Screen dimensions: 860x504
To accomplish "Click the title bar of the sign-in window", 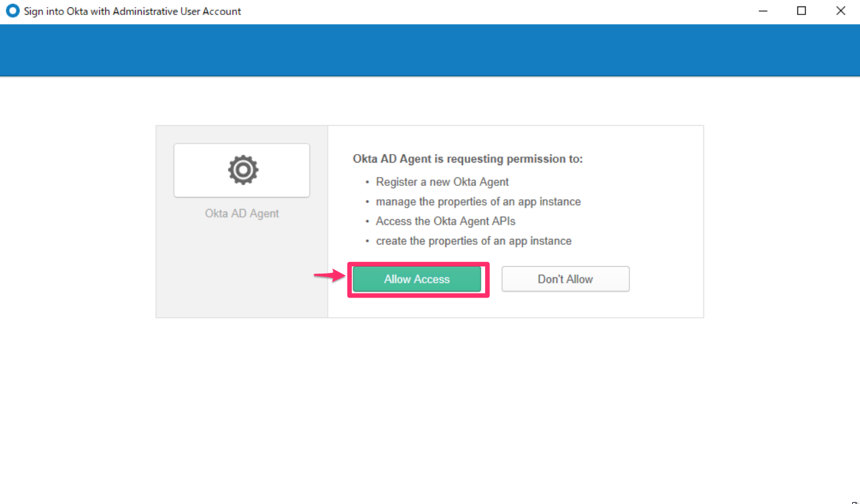I will pyautogui.click(x=392, y=10).
